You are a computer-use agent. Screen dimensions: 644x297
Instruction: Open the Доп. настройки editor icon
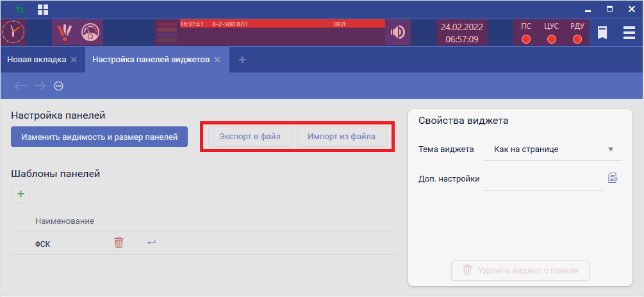coord(613,178)
